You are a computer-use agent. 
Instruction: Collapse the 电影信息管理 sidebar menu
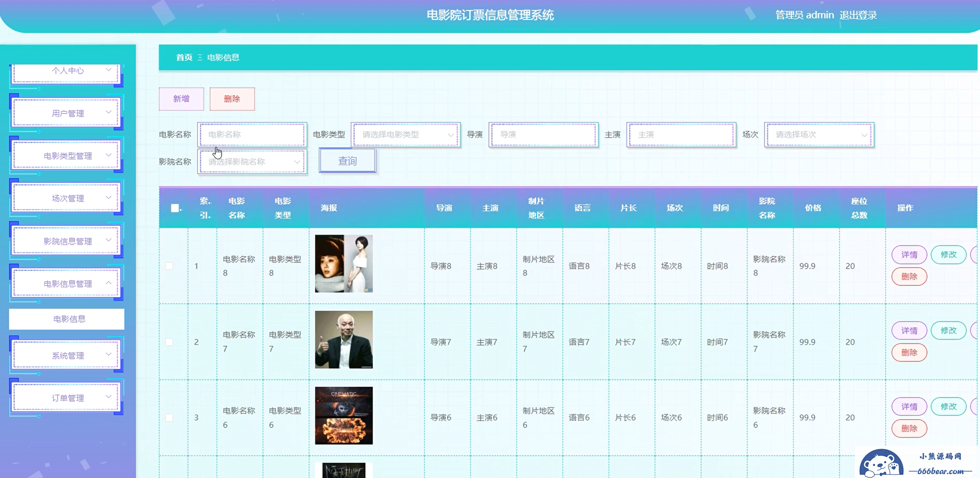pos(67,284)
